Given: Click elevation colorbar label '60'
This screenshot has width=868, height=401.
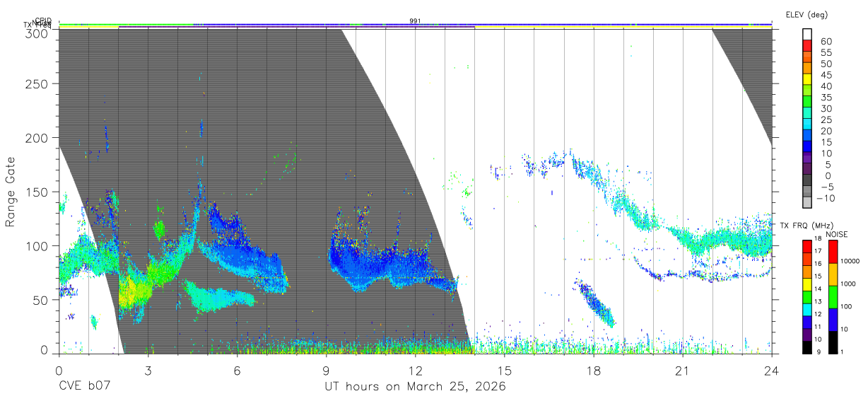Looking at the screenshot, I should point(826,41).
